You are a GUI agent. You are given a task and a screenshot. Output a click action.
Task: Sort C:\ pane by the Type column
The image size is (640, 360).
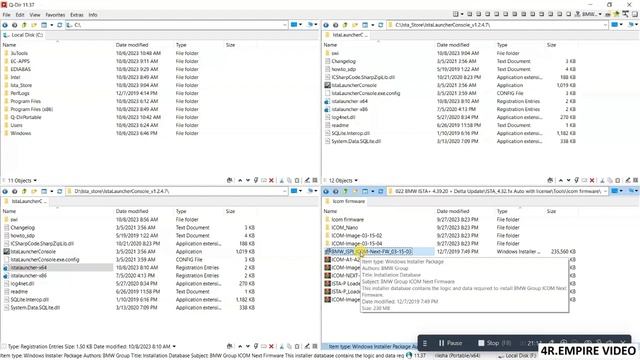(x=181, y=45)
